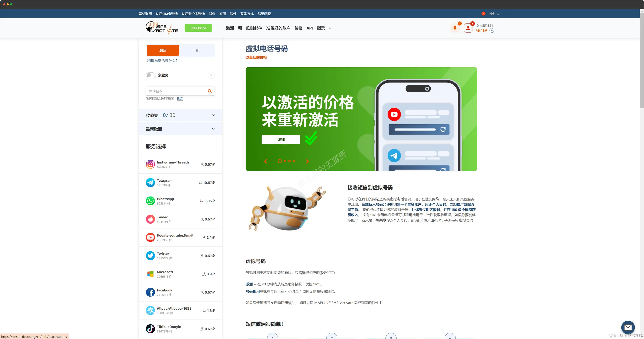
Task: Click the 建议 suggest link
Action: [x=180, y=99]
